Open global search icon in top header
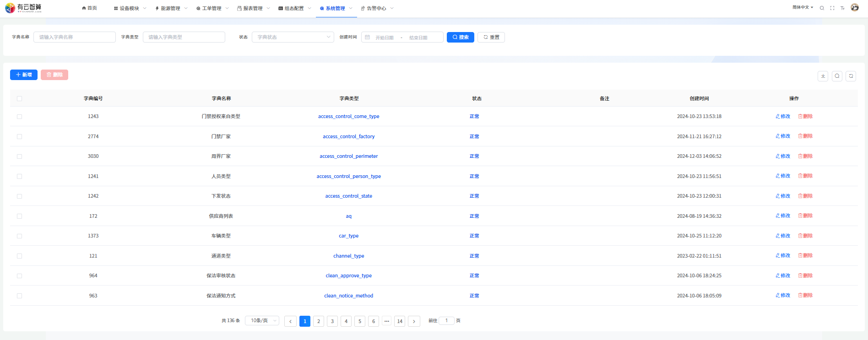Image resolution: width=868 pixels, height=340 pixels. point(822,8)
